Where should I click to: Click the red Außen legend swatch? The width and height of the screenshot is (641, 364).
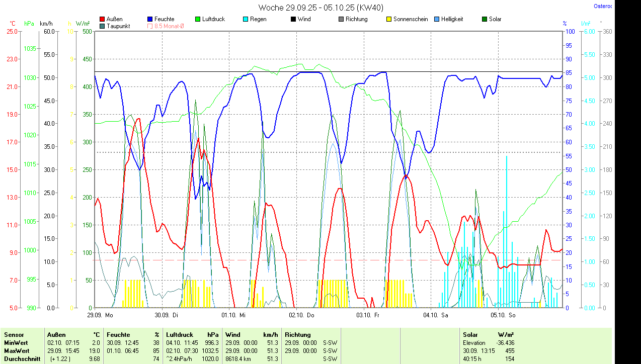(x=103, y=20)
